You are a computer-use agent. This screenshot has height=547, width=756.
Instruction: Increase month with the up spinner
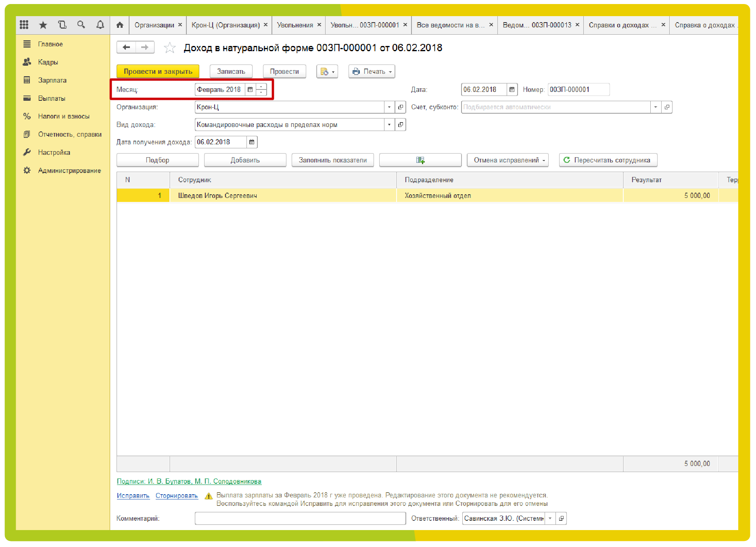click(261, 87)
